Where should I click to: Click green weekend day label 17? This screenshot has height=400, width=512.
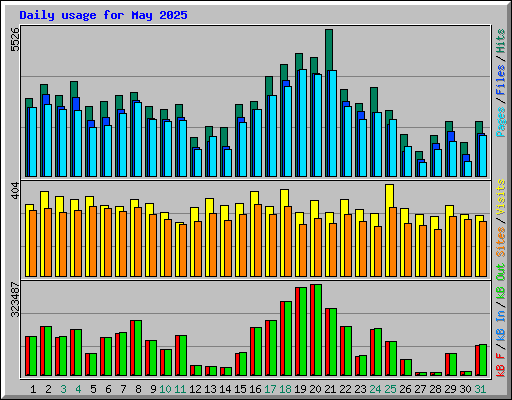(x=270, y=389)
